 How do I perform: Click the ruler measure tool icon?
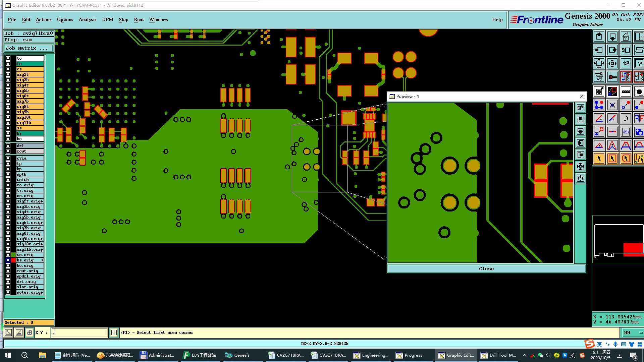click(626, 92)
